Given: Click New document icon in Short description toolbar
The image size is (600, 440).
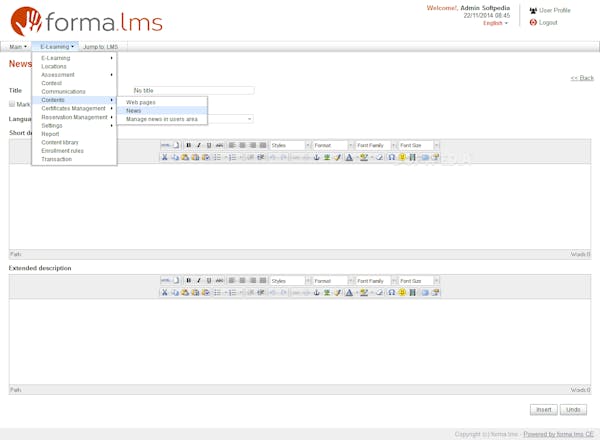Looking at the screenshot, I should point(176,145).
